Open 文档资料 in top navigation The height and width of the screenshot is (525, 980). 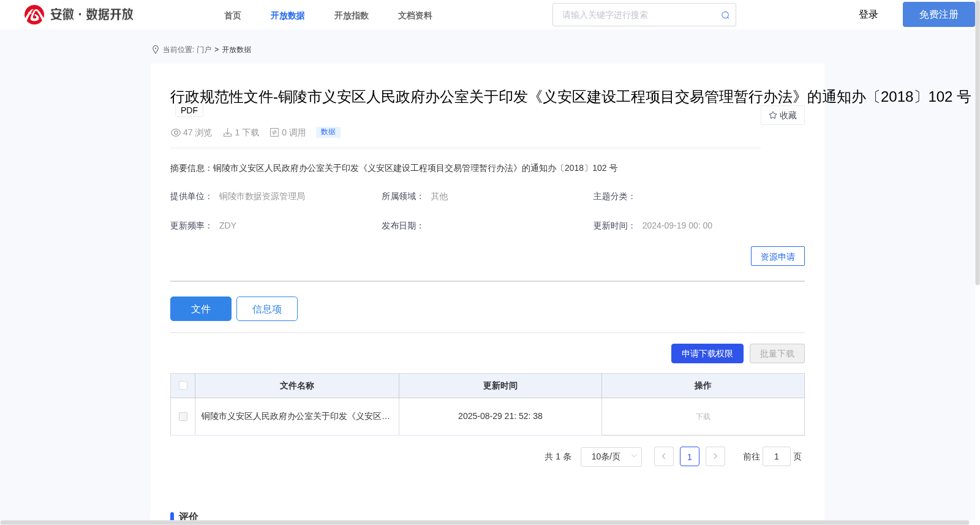pyautogui.click(x=415, y=15)
